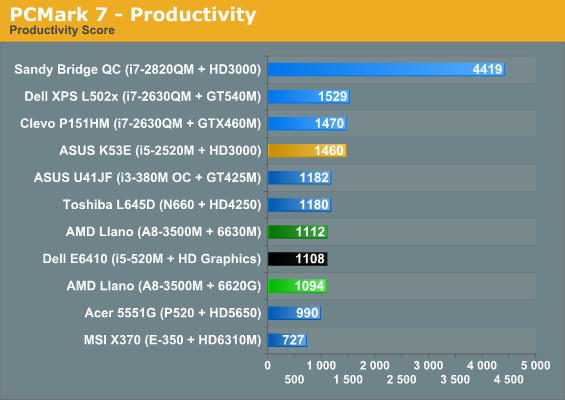Click the axis label "1 500"
The width and height of the screenshot is (565, 400).
point(348,379)
